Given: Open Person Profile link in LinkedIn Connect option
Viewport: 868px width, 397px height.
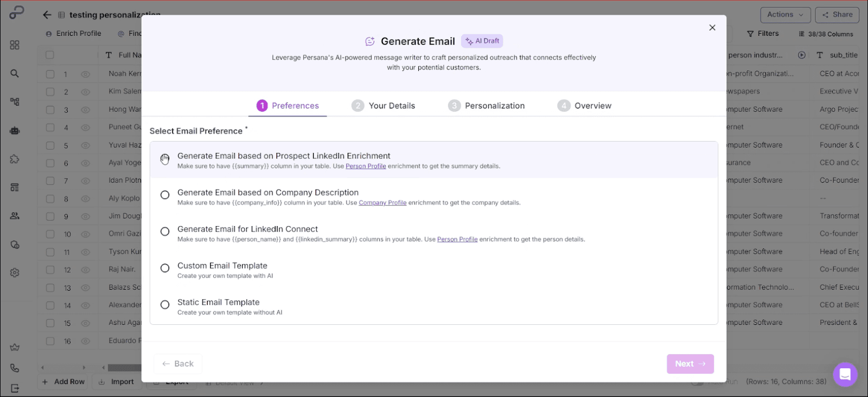Looking at the screenshot, I should pos(457,239).
